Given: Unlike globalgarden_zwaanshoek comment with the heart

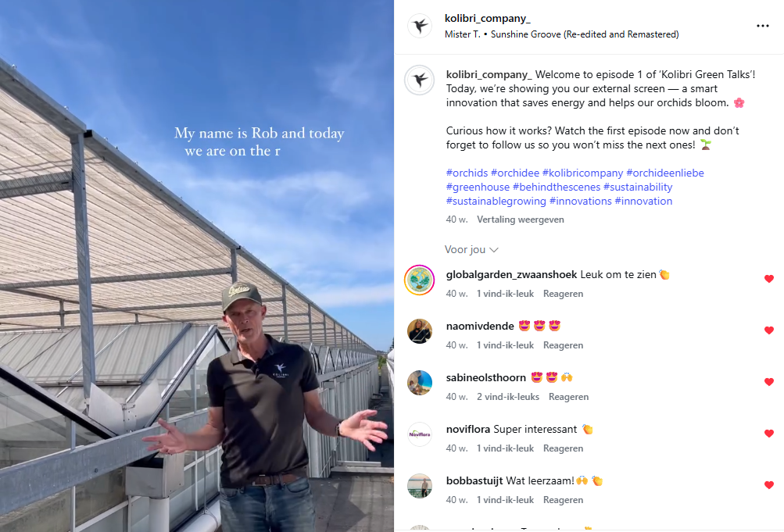Looking at the screenshot, I should tap(769, 279).
